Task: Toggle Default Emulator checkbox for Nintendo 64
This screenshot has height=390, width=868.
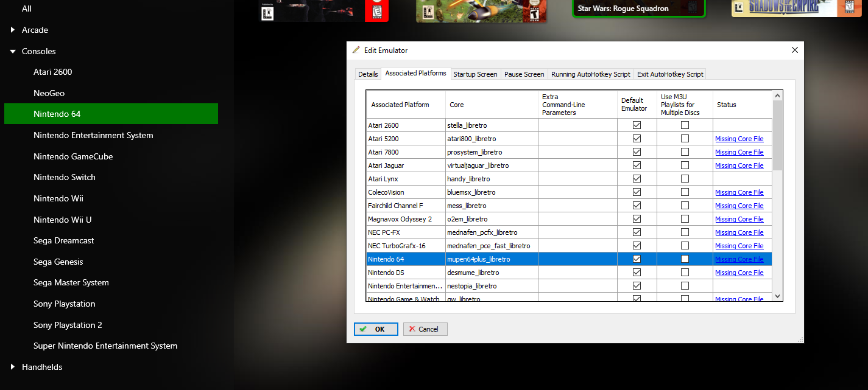Action: click(637, 259)
